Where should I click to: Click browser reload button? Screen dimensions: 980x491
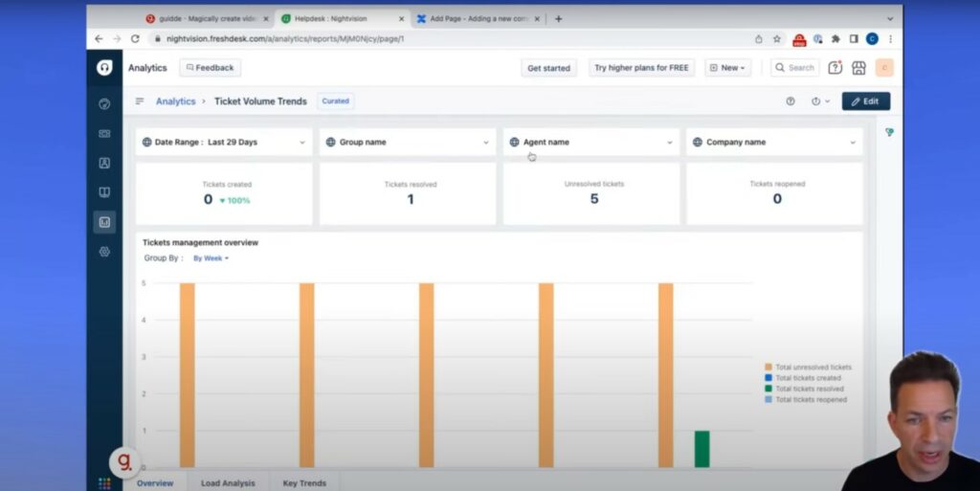135,38
